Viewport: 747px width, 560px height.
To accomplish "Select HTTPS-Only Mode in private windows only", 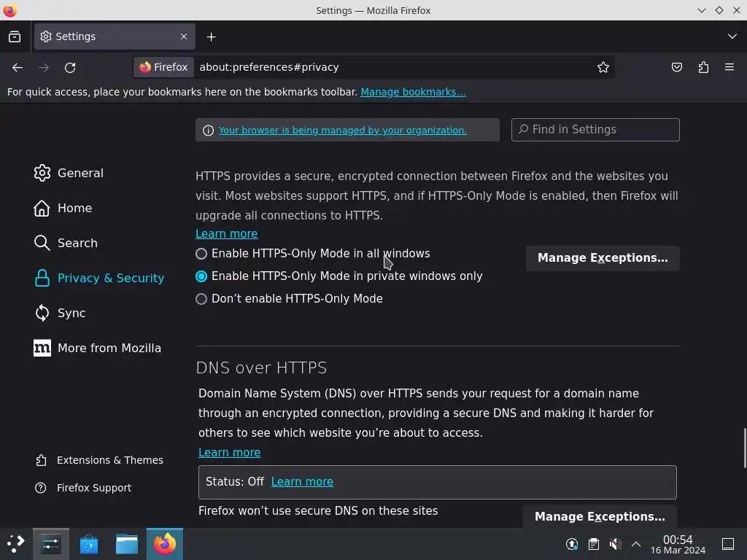I will (x=201, y=276).
